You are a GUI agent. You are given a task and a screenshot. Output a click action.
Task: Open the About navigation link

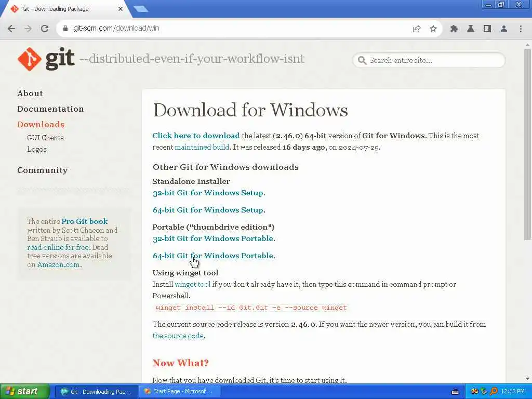tap(30, 94)
